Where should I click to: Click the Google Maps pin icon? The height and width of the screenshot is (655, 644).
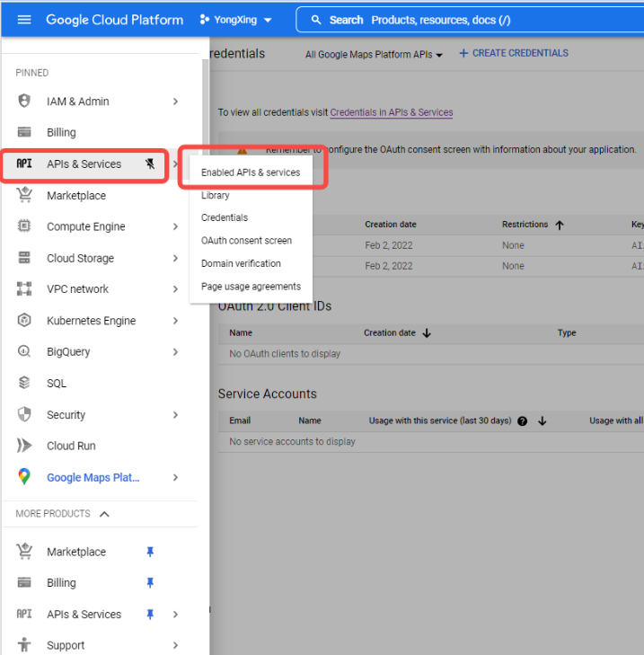(24, 476)
